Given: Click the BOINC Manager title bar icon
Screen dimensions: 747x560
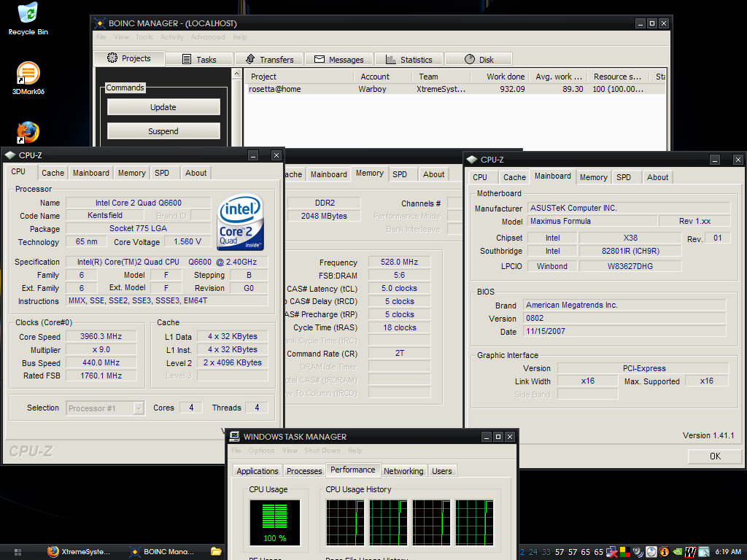Looking at the screenshot, I should (99, 23).
